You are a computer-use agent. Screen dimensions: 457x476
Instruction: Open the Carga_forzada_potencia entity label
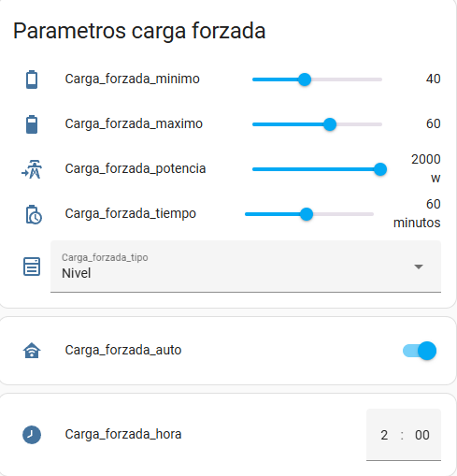[136, 169]
